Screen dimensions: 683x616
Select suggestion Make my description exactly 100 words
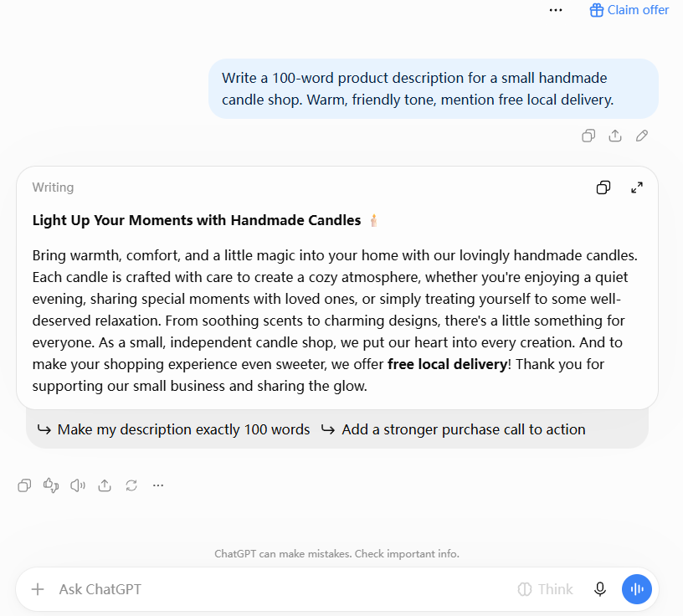[173, 429]
